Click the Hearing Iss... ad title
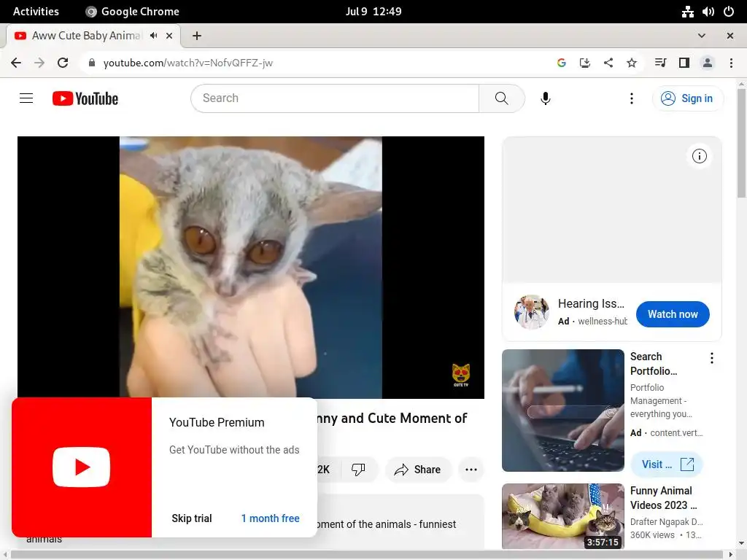The width and height of the screenshot is (747, 560). click(591, 304)
